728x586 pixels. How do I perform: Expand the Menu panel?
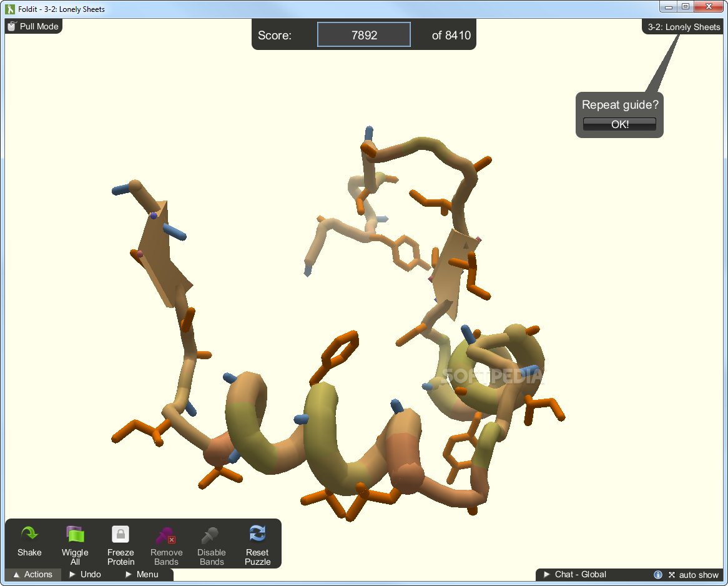(x=142, y=574)
